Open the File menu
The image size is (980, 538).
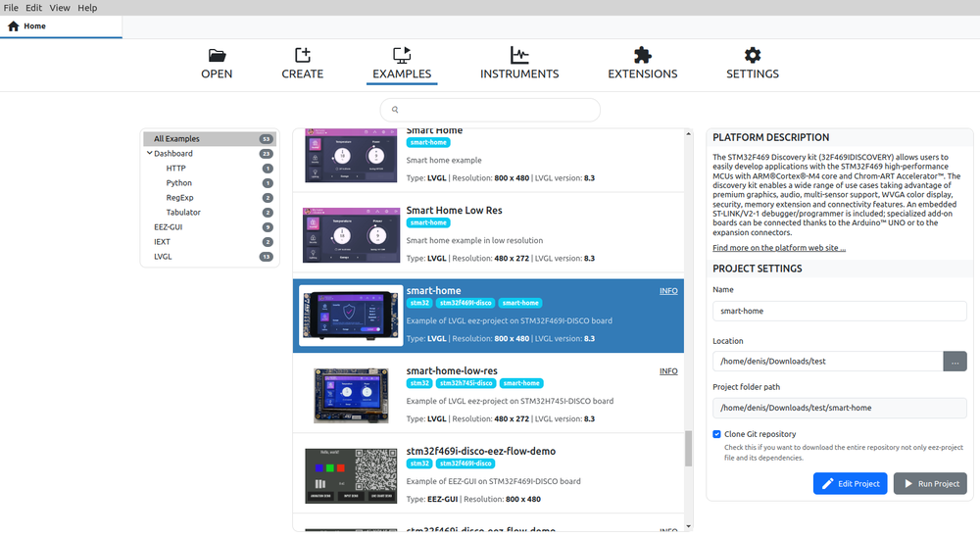(x=11, y=8)
